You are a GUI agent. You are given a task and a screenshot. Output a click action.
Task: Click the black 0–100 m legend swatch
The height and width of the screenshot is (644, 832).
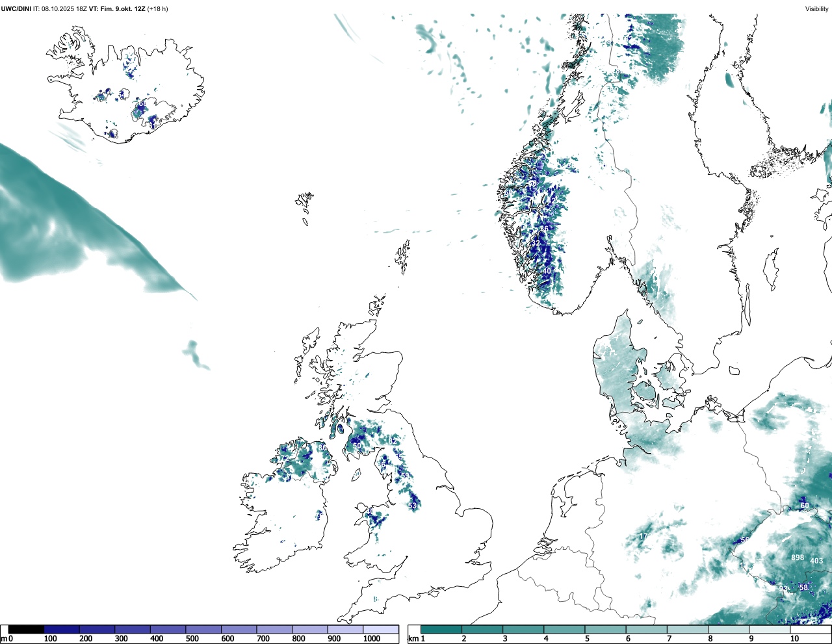(27, 630)
